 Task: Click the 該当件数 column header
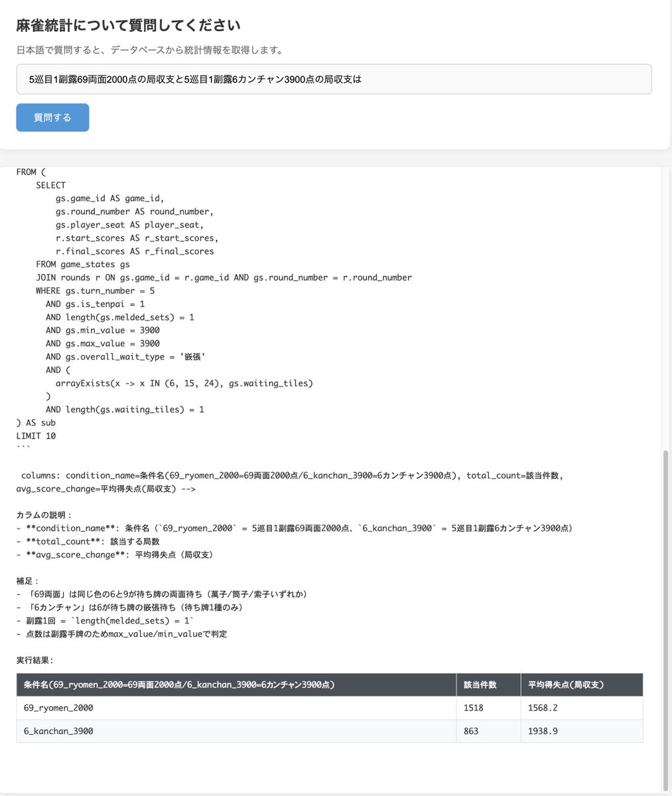click(x=488, y=685)
